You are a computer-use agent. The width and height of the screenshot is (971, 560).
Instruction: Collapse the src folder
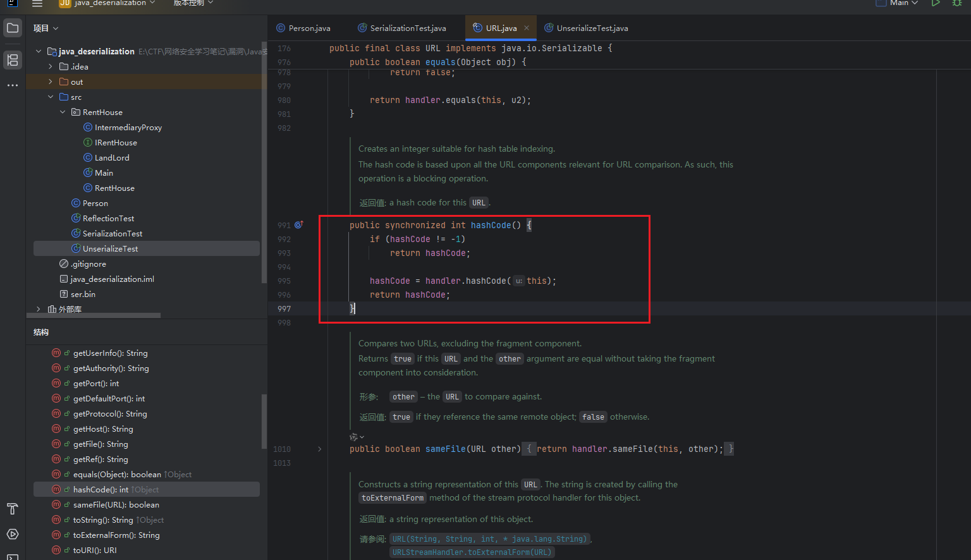click(x=51, y=97)
